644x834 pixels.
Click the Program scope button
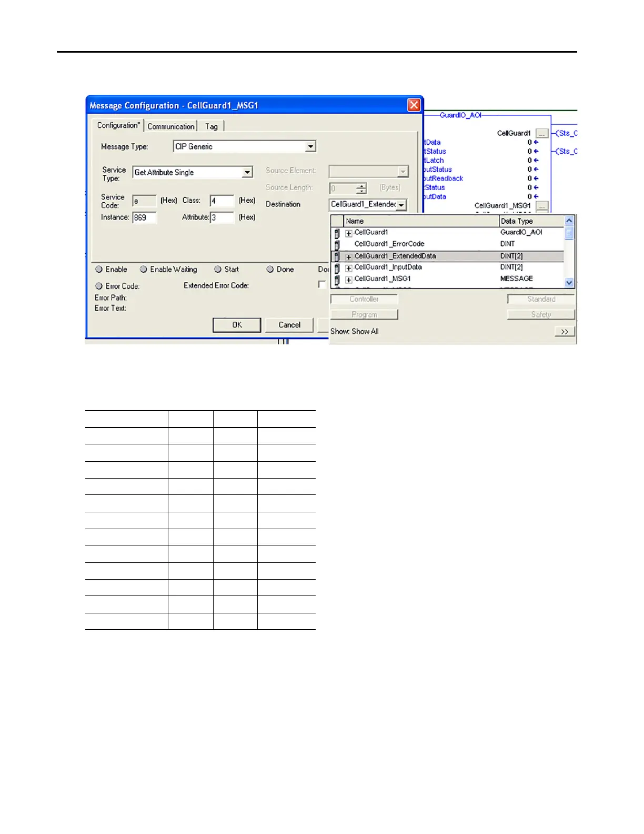tap(364, 314)
